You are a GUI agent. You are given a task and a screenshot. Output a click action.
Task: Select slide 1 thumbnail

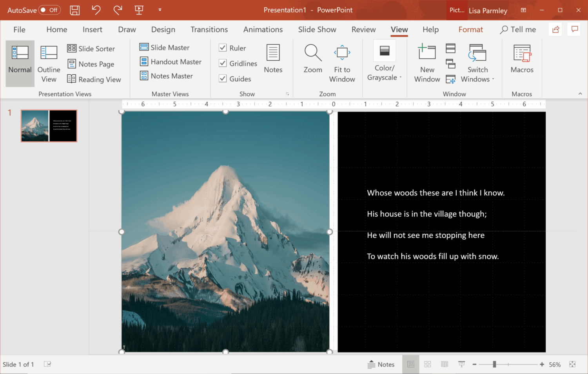49,126
